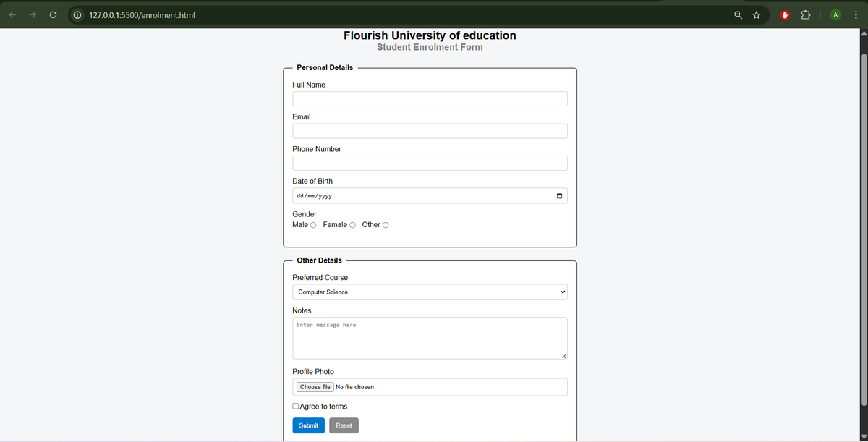
Task: Reset the enrolment form
Action: point(344,425)
